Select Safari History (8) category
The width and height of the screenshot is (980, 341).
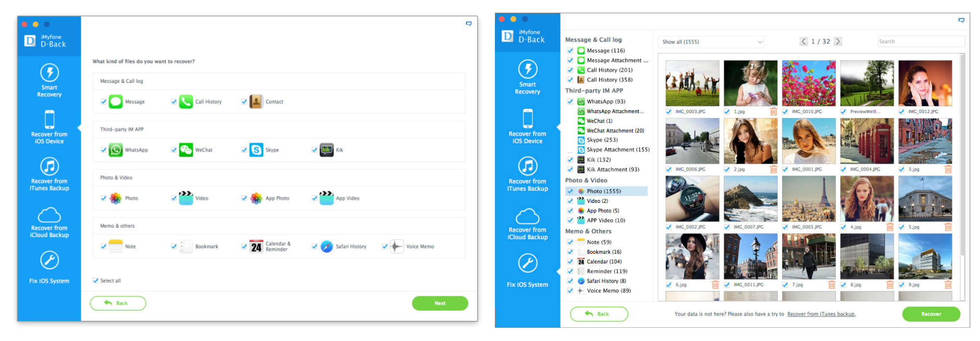[607, 281]
